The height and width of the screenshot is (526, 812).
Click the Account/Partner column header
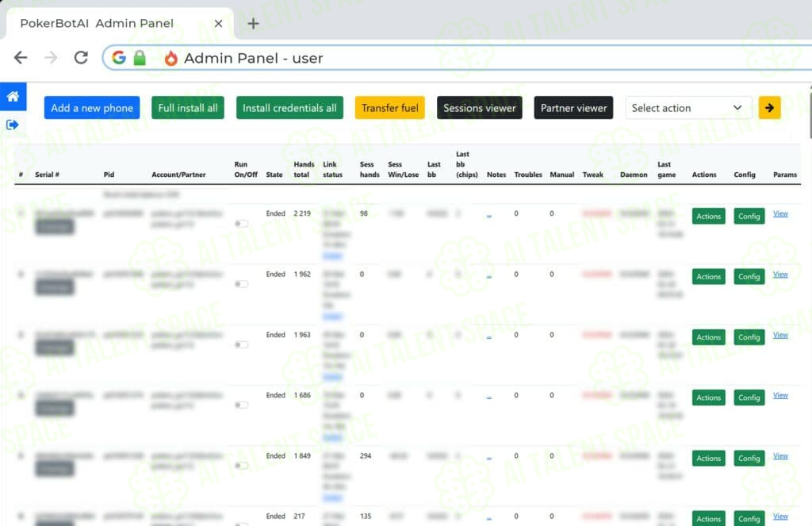(x=178, y=175)
